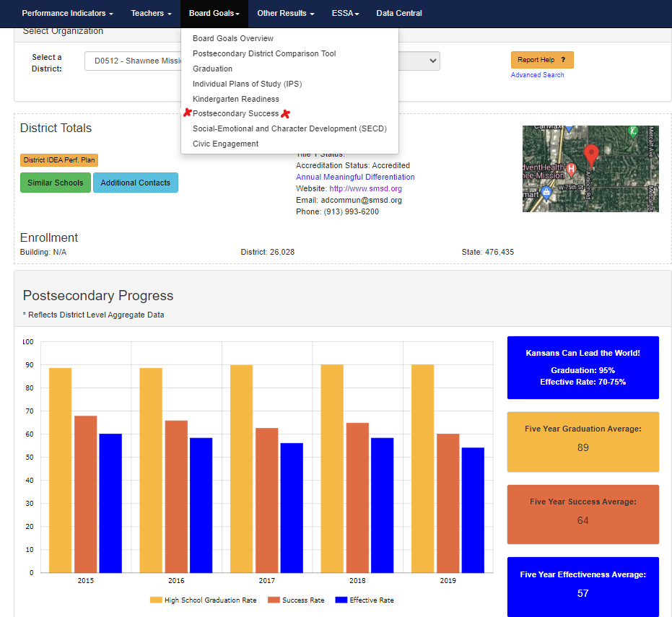Open the ESSA dropdown menu
The height and width of the screenshot is (617, 672).
coord(345,13)
